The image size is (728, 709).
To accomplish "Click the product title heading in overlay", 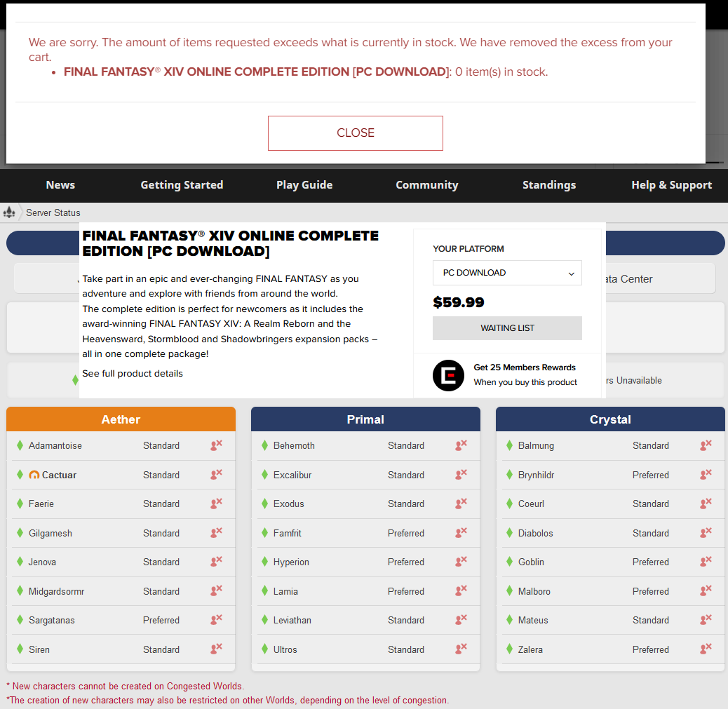I will click(x=230, y=243).
